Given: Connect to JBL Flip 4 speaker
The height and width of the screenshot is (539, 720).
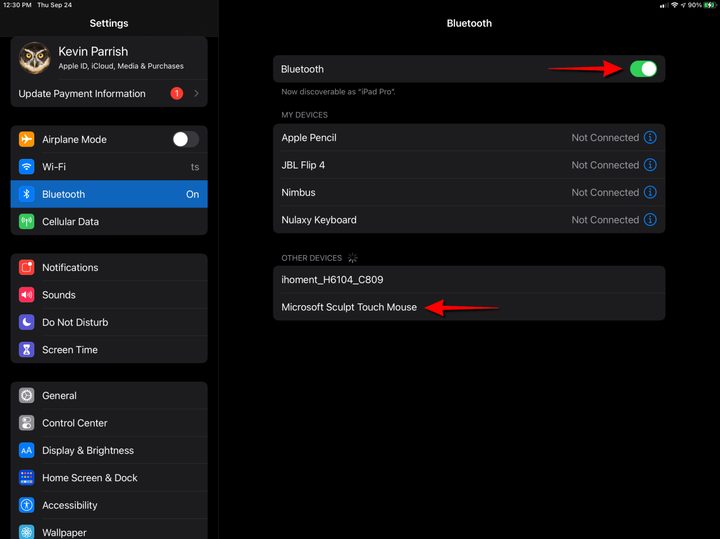Looking at the screenshot, I should pos(469,165).
